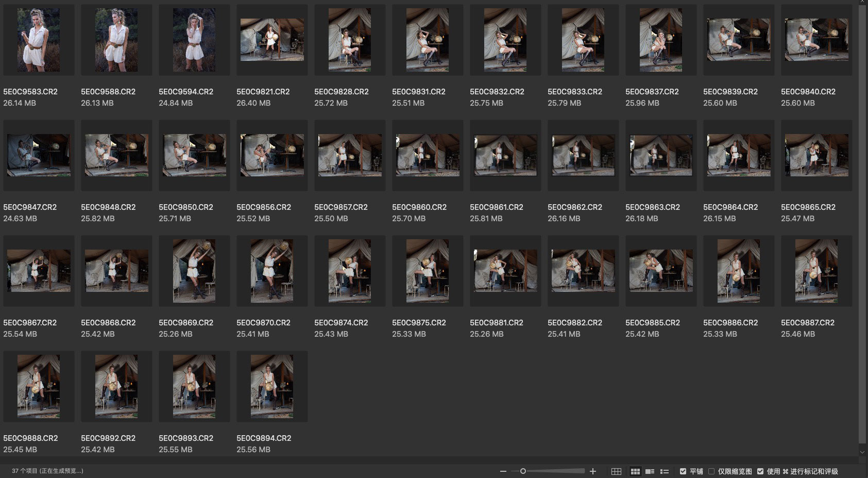
Task: Select thumbnail 5E0C9583.CR2
Action: tap(39, 40)
